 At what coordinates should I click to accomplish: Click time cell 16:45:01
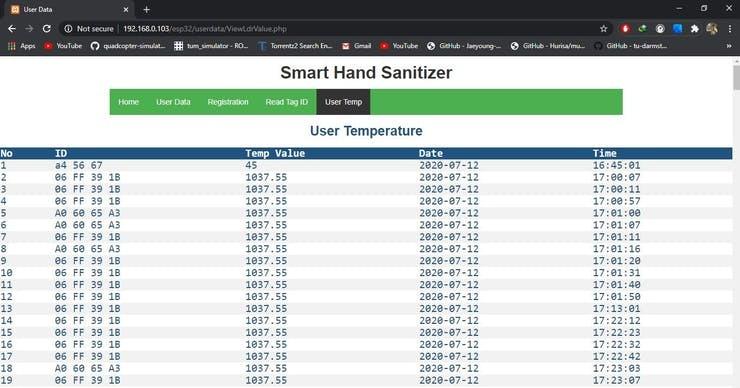click(x=617, y=166)
